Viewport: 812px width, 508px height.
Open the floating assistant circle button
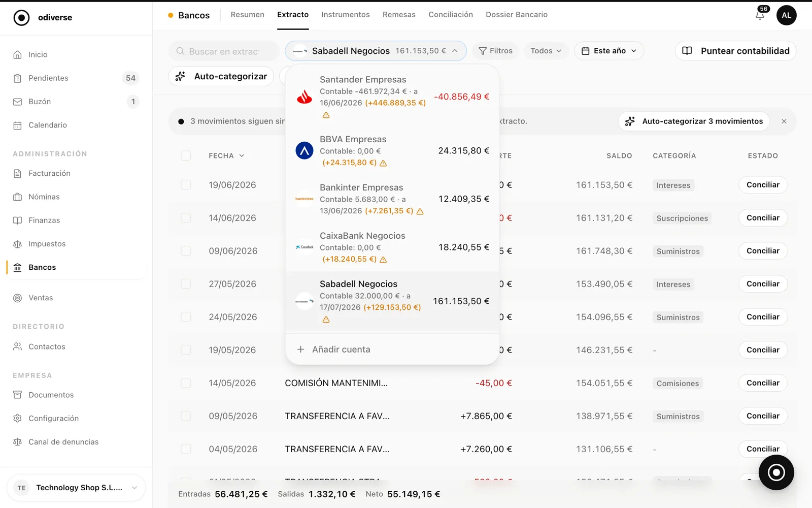[776, 472]
